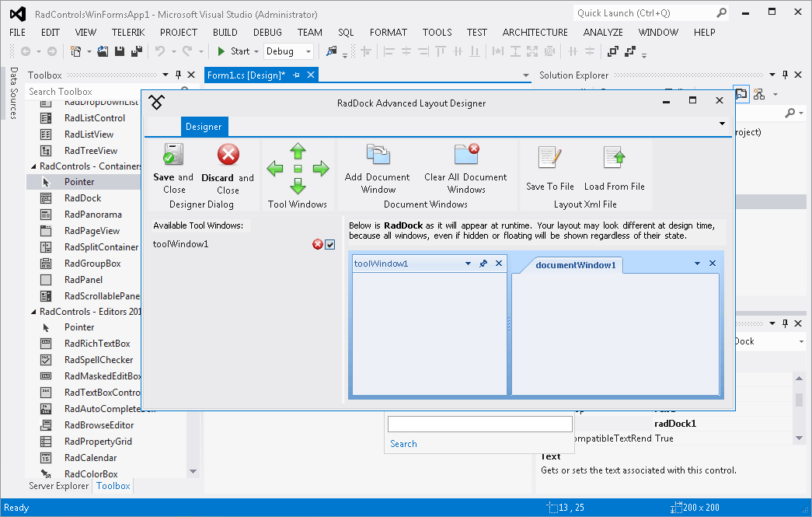Viewport: 812px width, 517px height.
Task: Open the designer ribbon options dropdown arrow
Action: [722, 124]
